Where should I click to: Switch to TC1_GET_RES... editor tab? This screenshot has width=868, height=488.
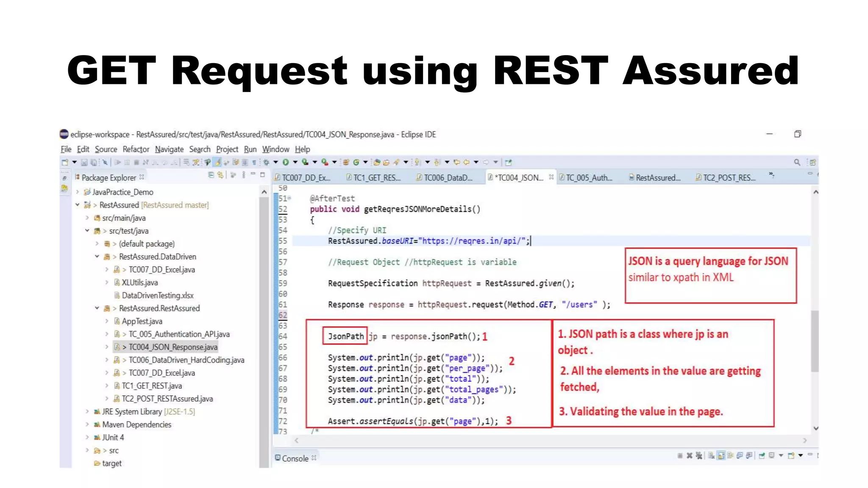[373, 178]
